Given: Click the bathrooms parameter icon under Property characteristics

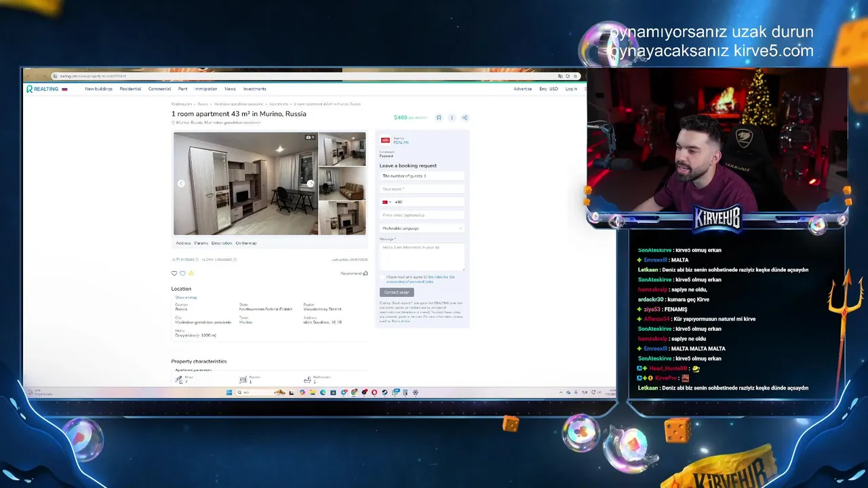Looking at the screenshot, I should tap(307, 380).
